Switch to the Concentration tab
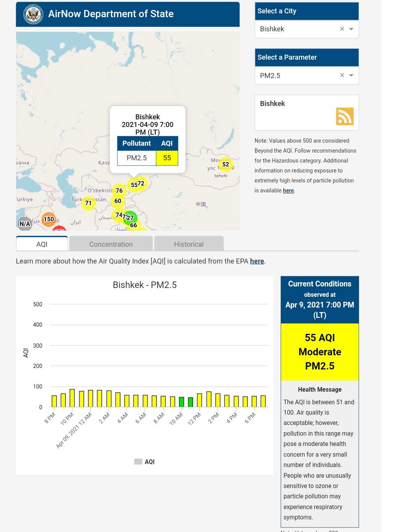Viewport: 413px width, 532px height. [x=111, y=244]
